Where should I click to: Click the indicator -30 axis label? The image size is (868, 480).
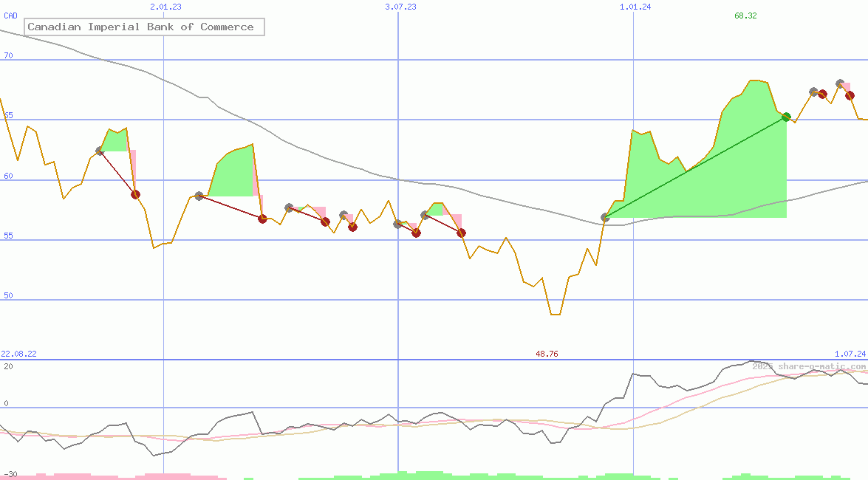10,475
